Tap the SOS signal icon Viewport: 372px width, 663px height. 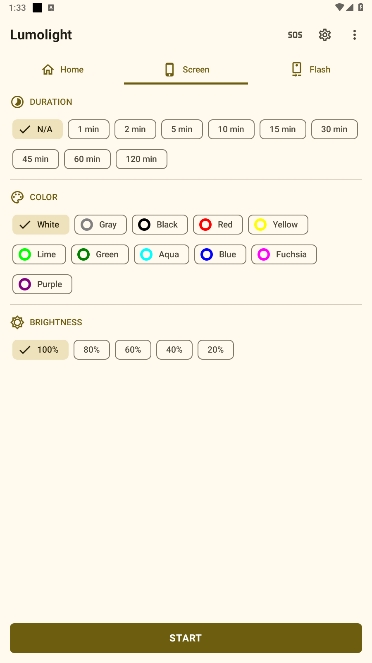[295, 35]
